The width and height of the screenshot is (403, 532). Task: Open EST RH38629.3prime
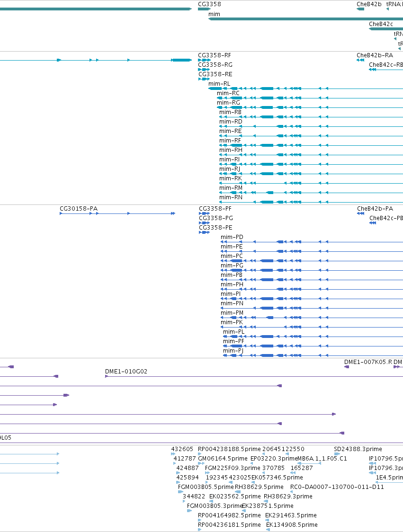click(288, 497)
